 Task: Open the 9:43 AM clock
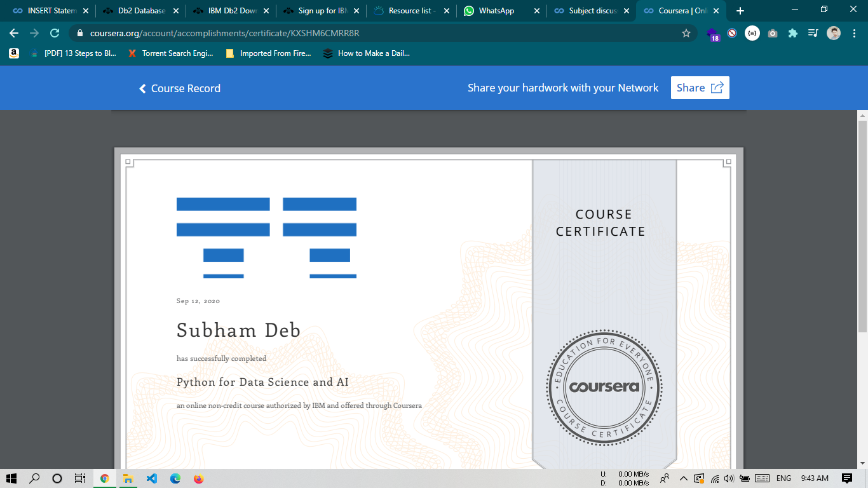(815, 478)
